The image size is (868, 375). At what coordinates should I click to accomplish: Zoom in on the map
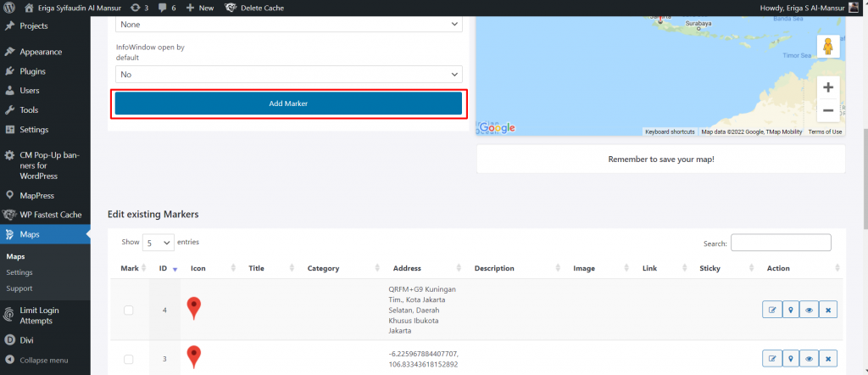tap(827, 87)
